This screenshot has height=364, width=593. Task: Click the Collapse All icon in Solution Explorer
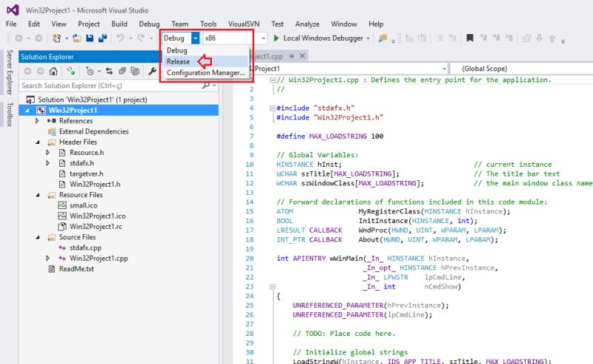122,71
